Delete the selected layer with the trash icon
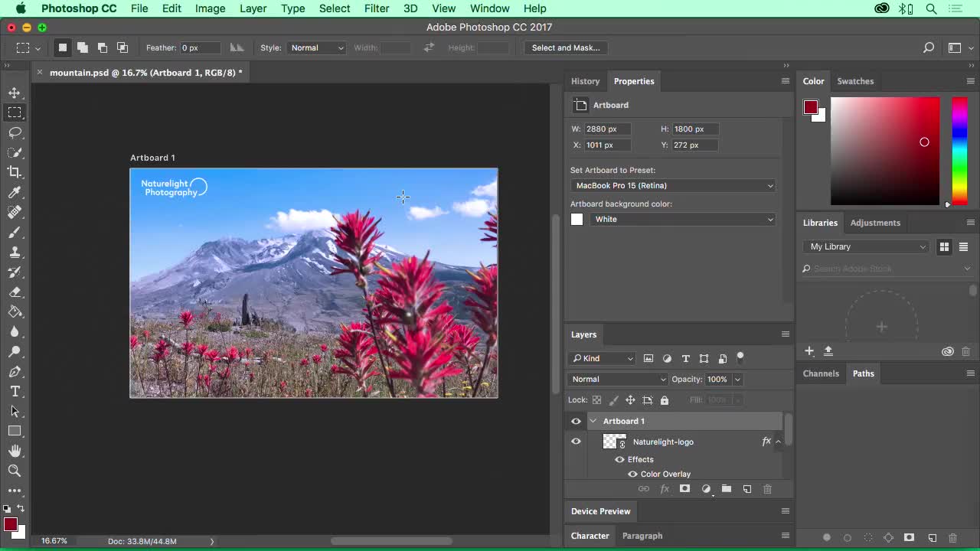Image resolution: width=980 pixels, height=551 pixels. tap(767, 489)
